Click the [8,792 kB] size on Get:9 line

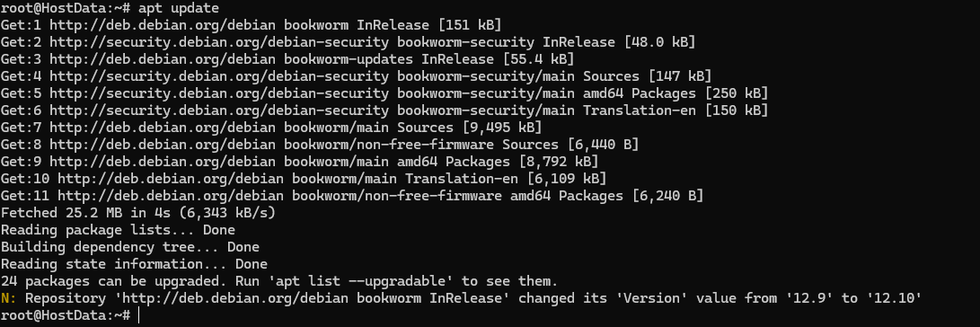point(558,162)
